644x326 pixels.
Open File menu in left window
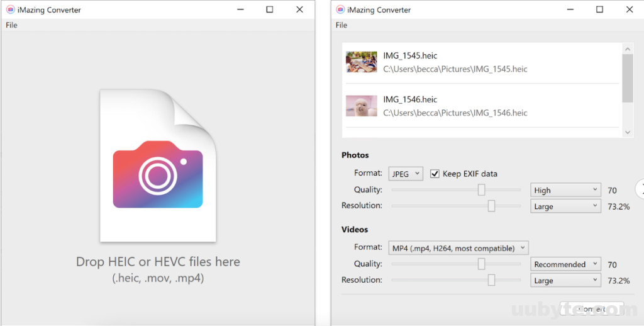click(x=11, y=25)
